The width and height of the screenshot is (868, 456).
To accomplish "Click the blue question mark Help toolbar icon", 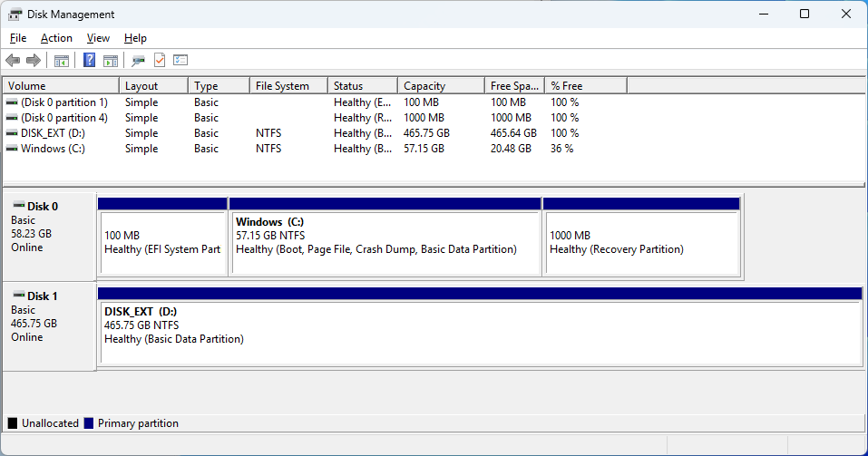I will point(90,61).
